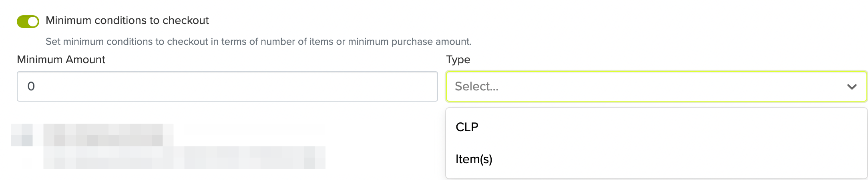Click the blurred text block below Minimum Amount

pyautogui.click(x=168, y=146)
